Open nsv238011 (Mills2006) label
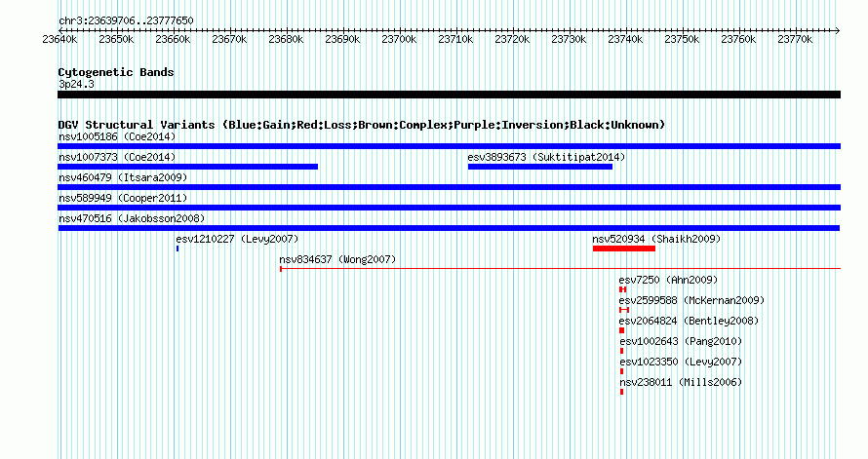The image size is (868, 459). click(681, 382)
